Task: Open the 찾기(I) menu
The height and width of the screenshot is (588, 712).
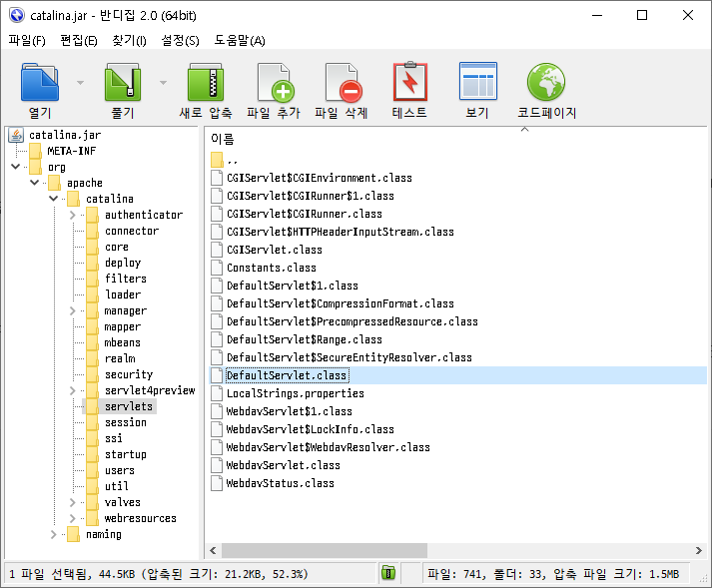Action: [x=130, y=41]
